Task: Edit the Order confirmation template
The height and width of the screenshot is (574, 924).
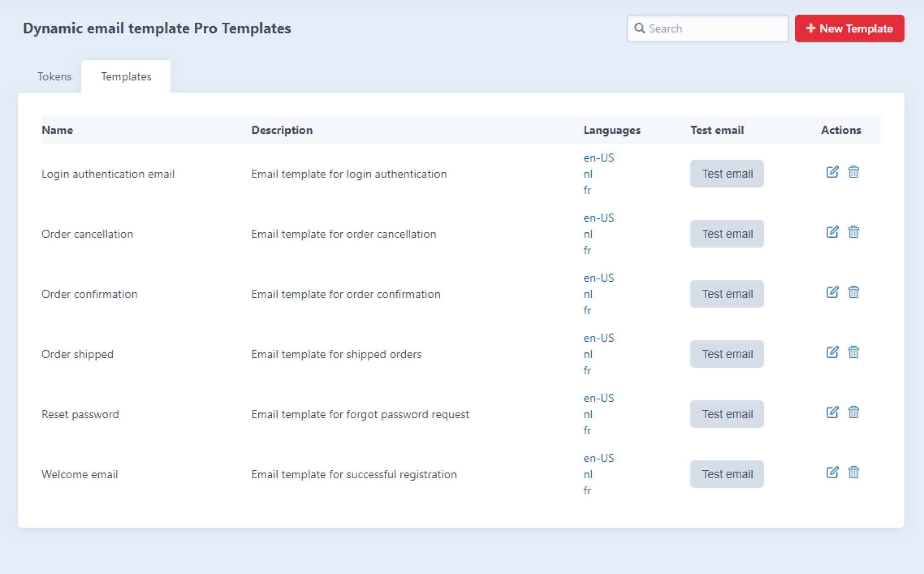Action: coord(832,292)
